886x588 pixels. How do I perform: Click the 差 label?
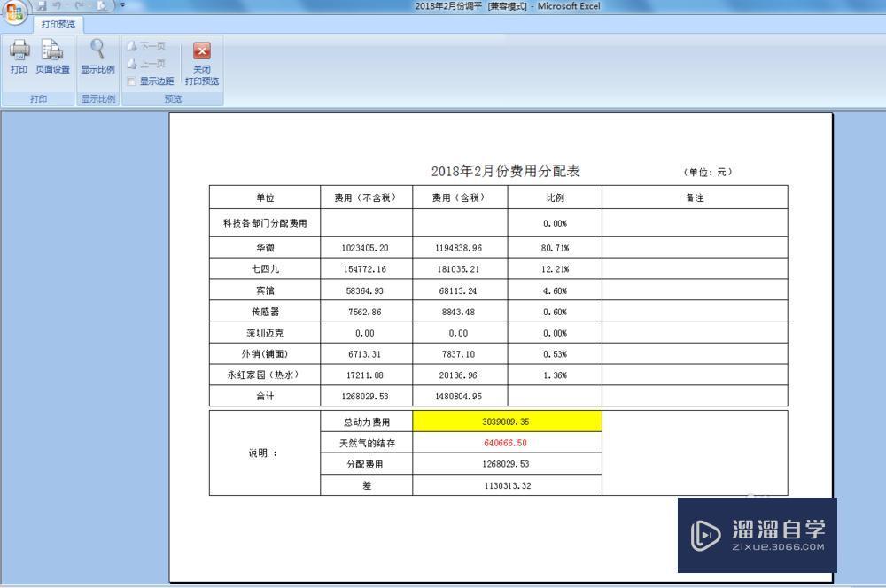point(367,485)
